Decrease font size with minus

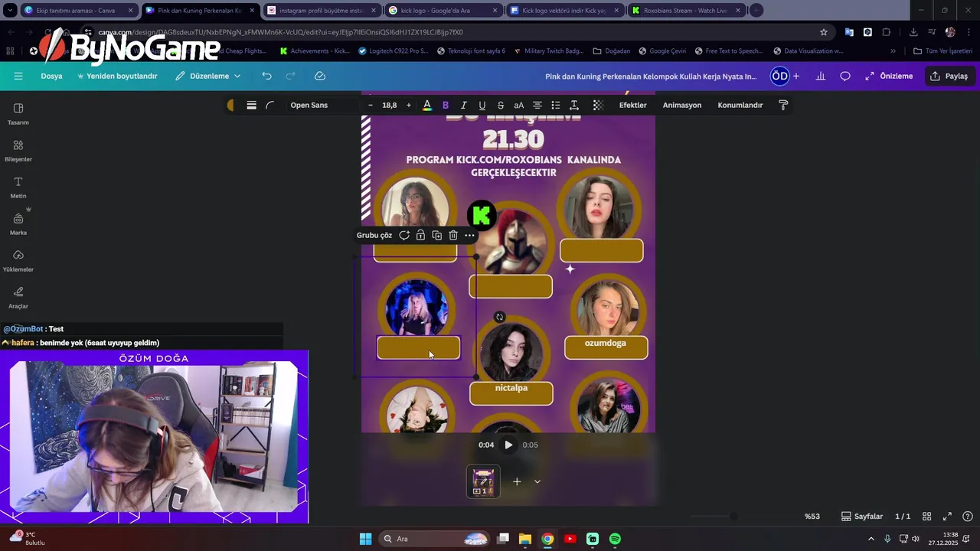[x=371, y=105]
